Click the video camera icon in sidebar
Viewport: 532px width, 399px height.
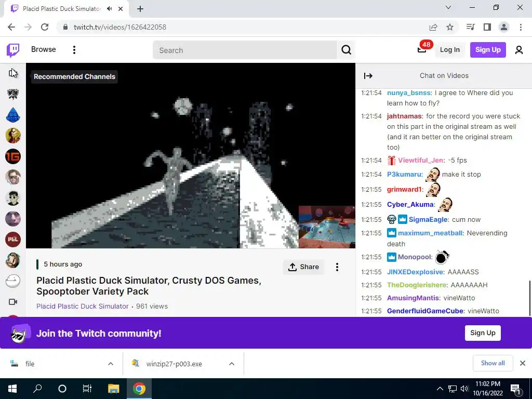point(13,302)
